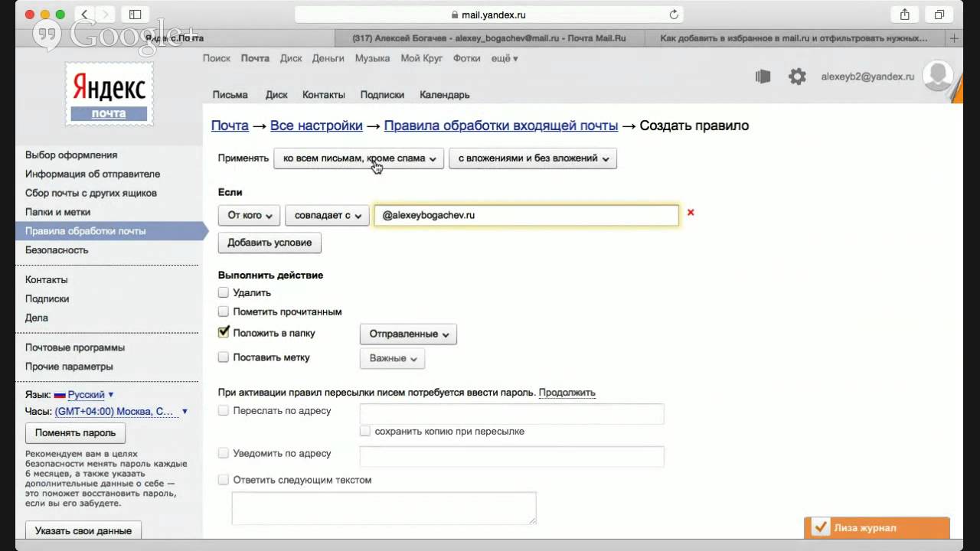Remove the condition with red cross
Viewport: 980px width, 551px height.
tap(691, 212)
